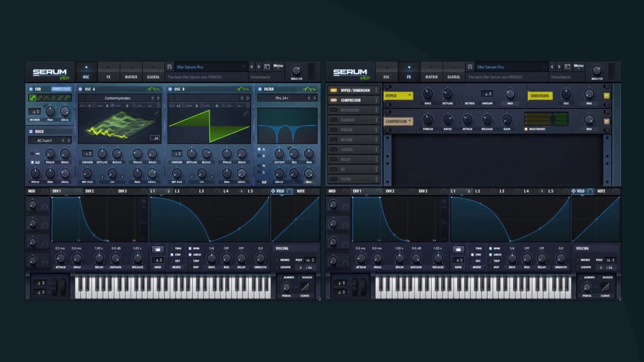
Task: Click next wavetable arrow for OSC A
Action: (x=158, y=98)
